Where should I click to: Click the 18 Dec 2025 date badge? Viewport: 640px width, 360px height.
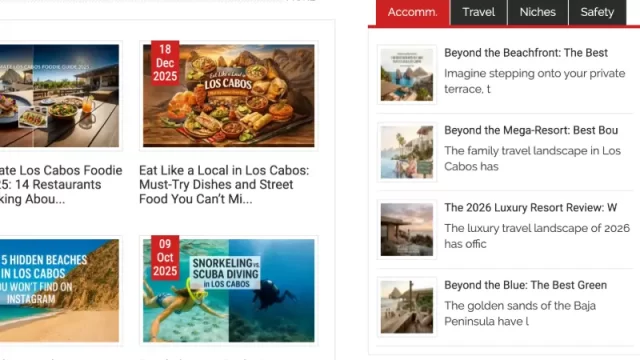[x=165, y=63]
